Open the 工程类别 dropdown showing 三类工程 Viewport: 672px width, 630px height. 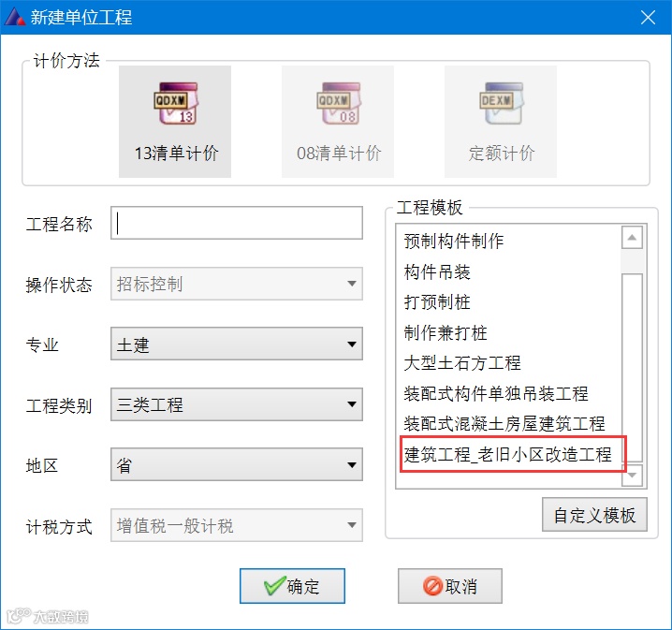point(237,404)
